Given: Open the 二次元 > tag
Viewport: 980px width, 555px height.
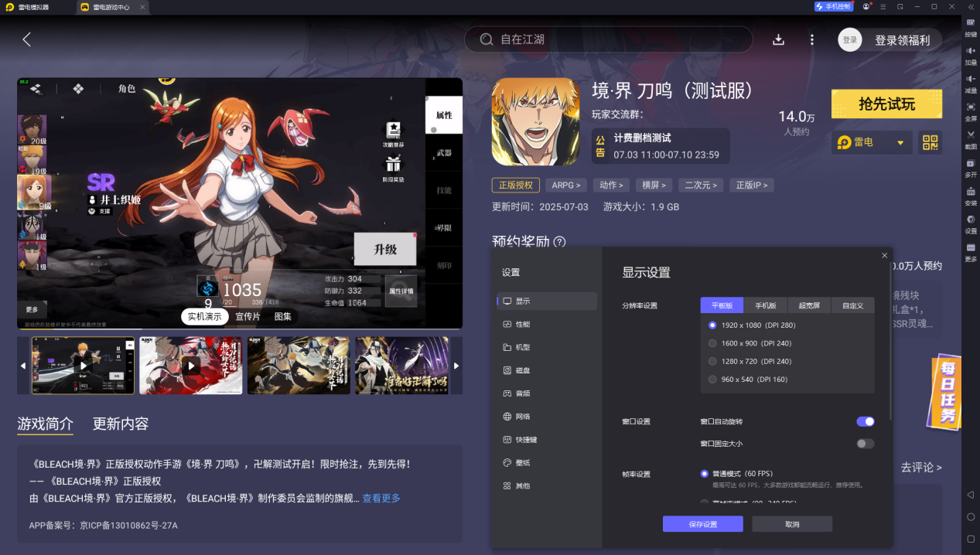Looking at the screenshot, I should 702,185.
